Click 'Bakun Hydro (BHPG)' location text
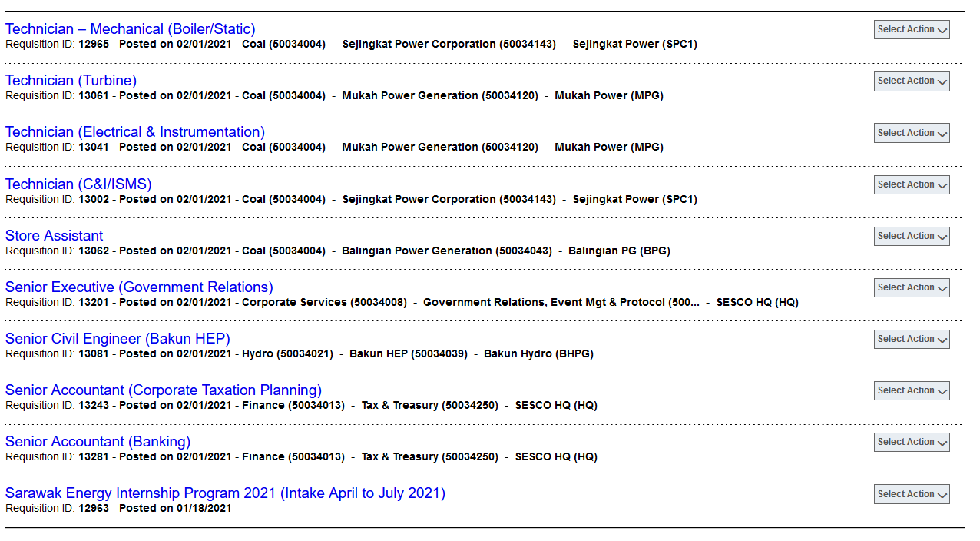The image size is (980, 541). pyautogui.click(x=538, y=353)
